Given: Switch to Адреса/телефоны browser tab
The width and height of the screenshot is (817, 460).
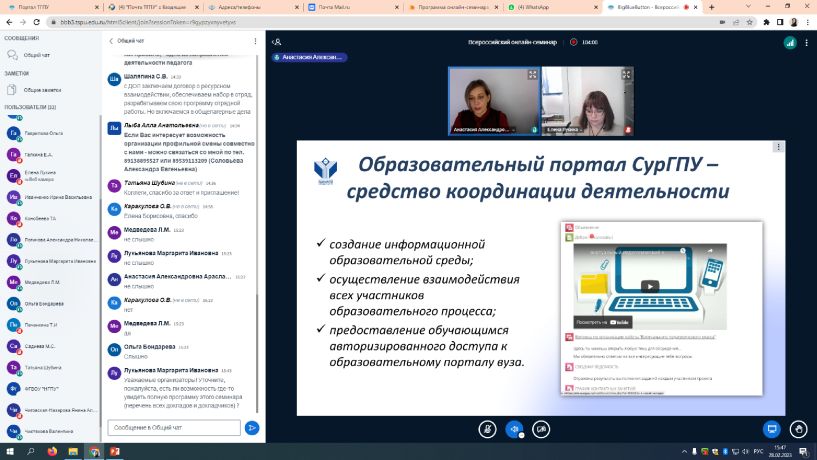Looking at the screenshot, I should point(253,7).
